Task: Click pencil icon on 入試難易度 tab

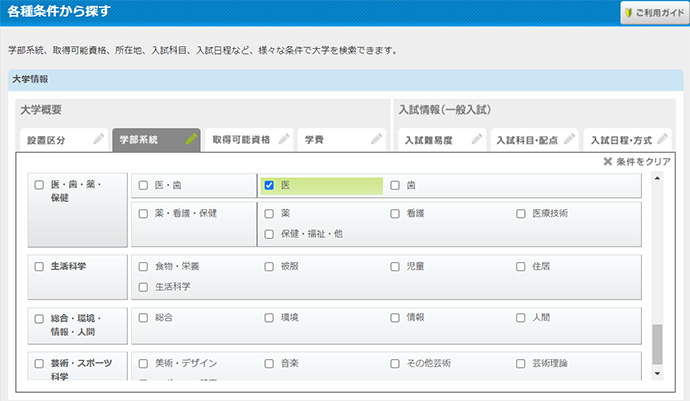Action: [477, 139]
